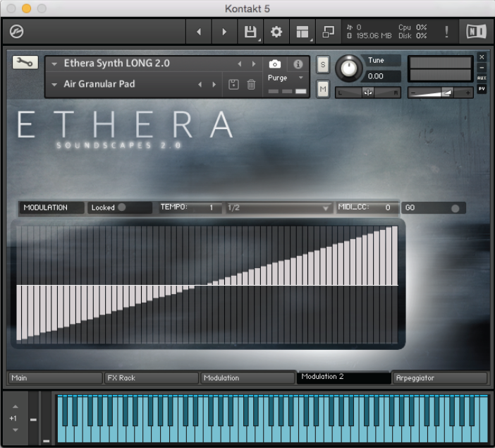Remove instrument with the X button

[x=482, y=57]
